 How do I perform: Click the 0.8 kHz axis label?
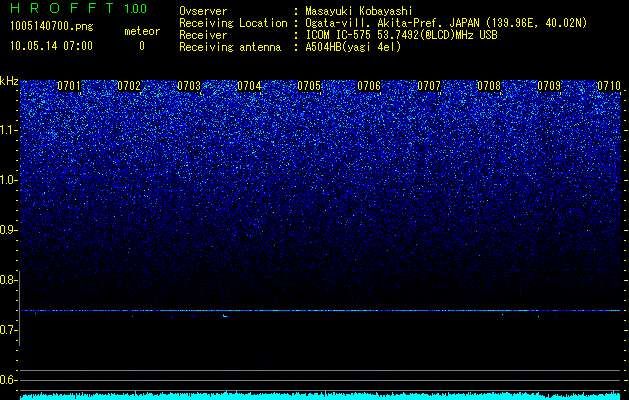point(9,280)
